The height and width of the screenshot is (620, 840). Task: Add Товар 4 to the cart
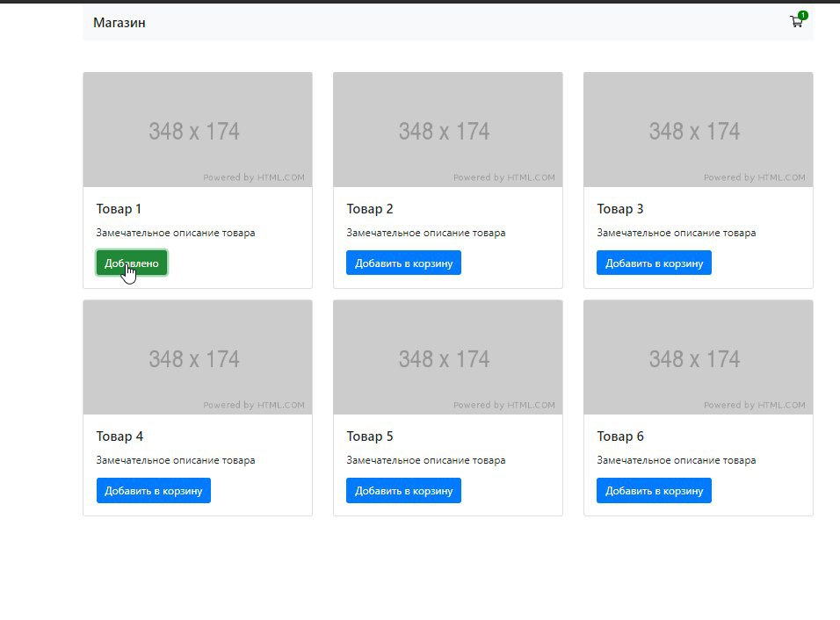pos(154,490)
